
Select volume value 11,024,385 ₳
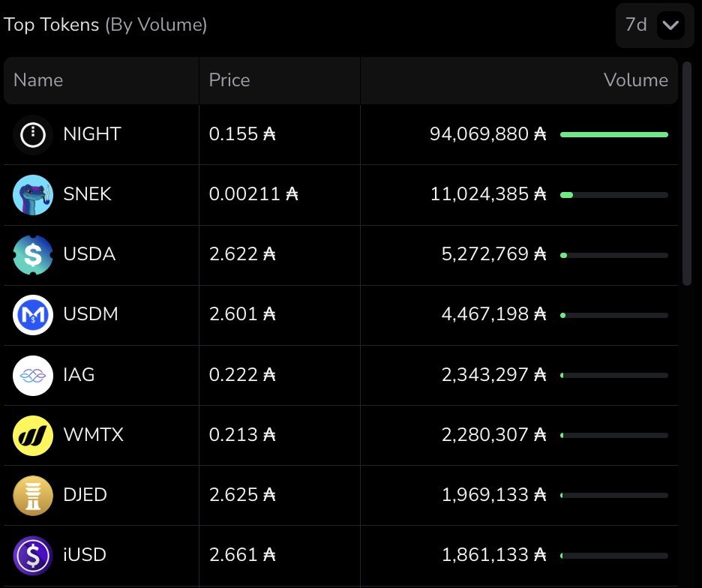point(488,194)
